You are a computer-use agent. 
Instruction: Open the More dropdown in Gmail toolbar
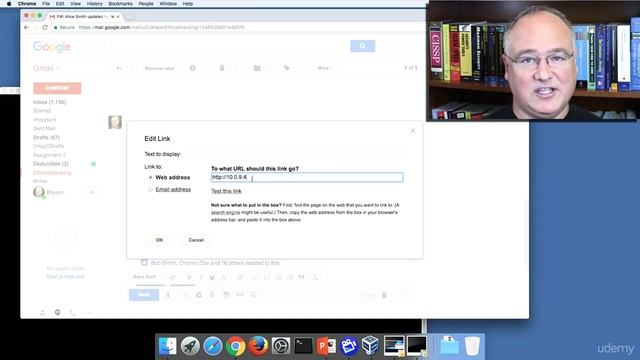325,68
